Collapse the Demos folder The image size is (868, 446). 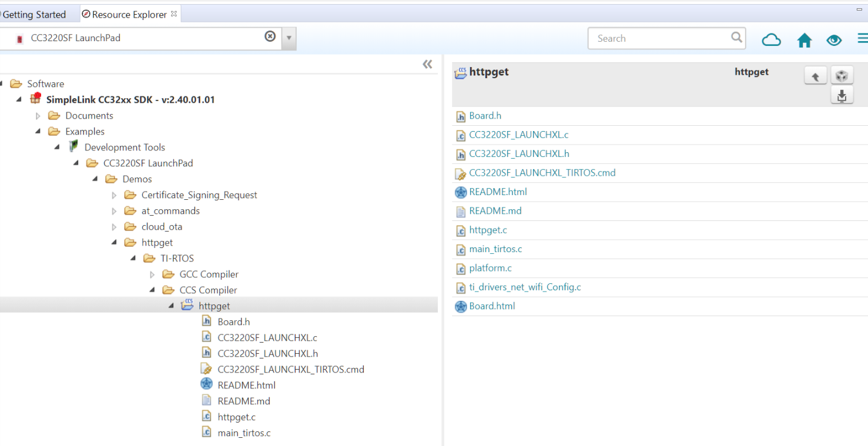(x=95, y=179)
